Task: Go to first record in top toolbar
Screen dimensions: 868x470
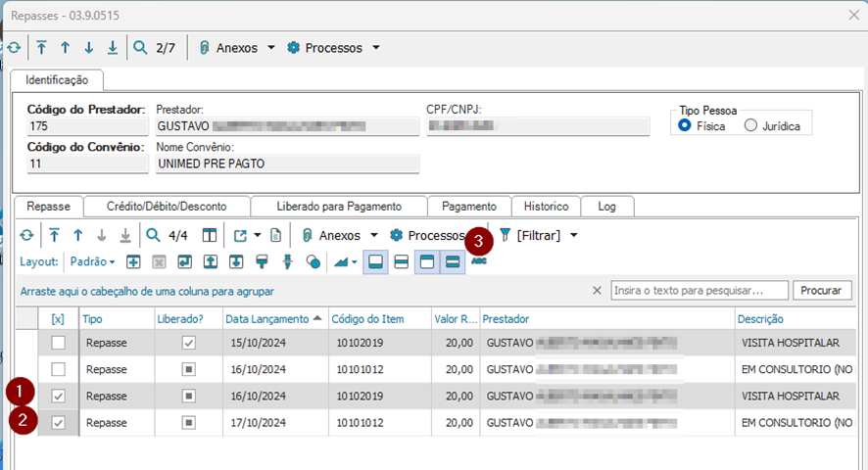Action: 41,48
